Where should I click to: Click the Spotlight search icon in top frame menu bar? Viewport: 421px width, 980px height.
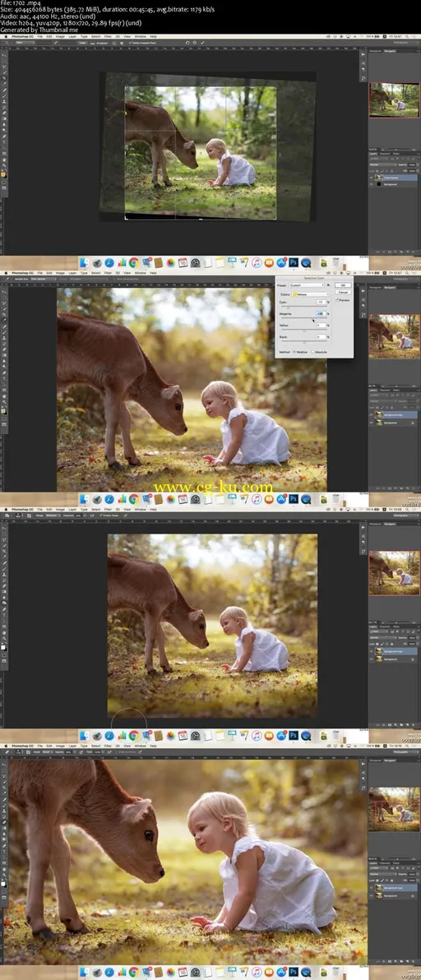[407, 37]
